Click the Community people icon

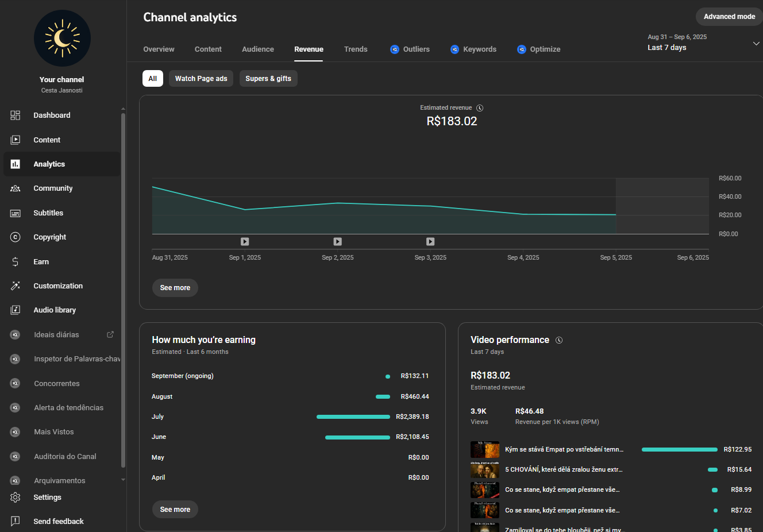pos(16,188)
